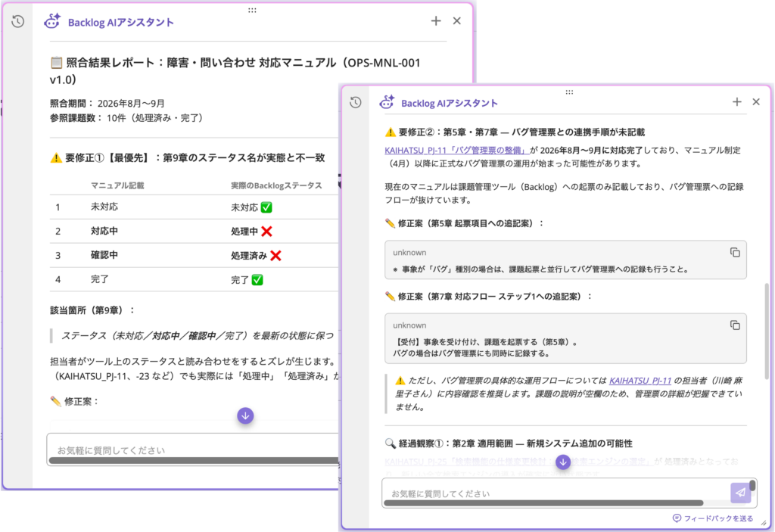The image size is (775, 532).
Task: Click the 経過観察① 第2章 適用範囲 heading
Action: [509, 443]
